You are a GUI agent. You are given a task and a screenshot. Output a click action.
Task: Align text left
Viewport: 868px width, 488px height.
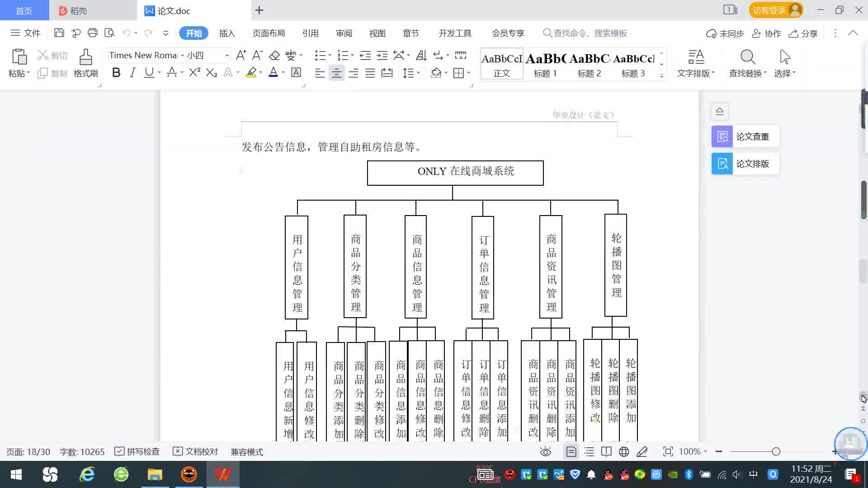tap(320, 73)
